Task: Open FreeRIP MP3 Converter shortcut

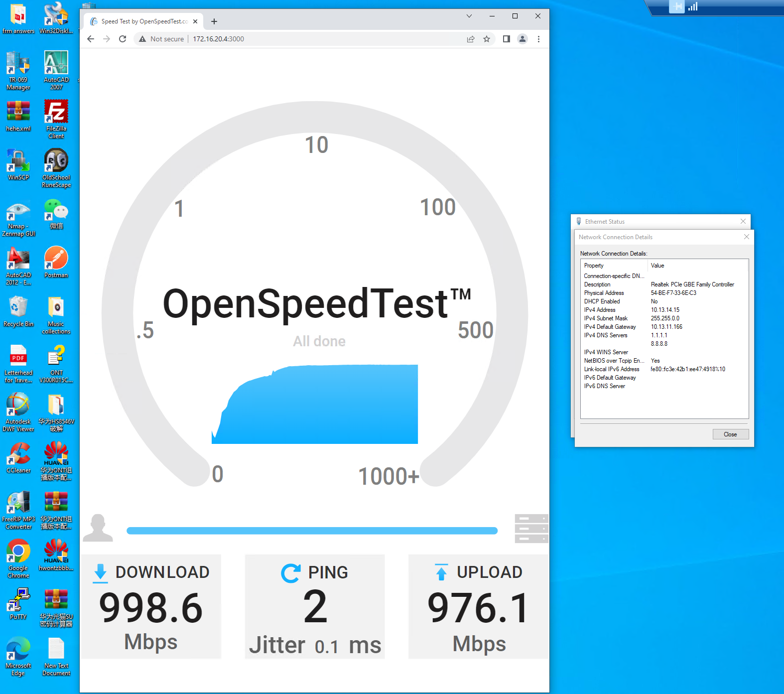Action: [x=18, y=510]
